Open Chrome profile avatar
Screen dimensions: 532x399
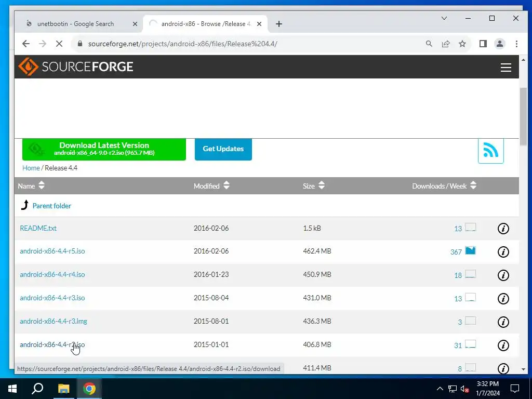(x=499, y=44)
